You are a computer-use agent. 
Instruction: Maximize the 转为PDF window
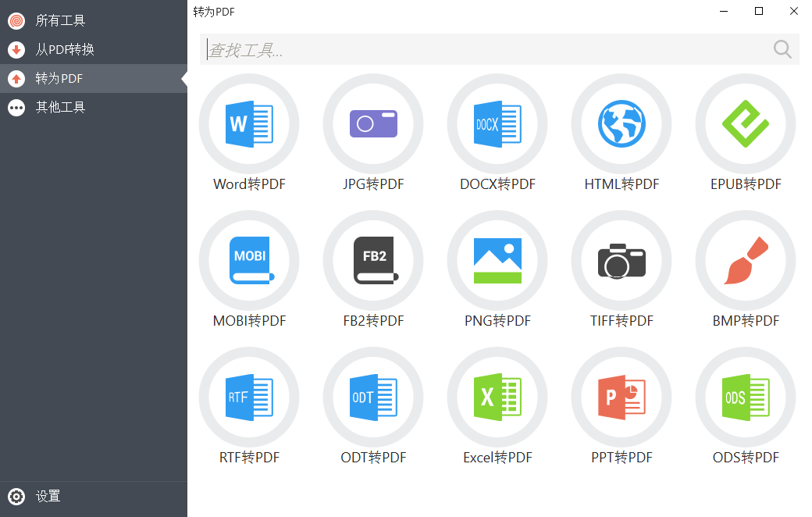pyautogui.click(x=759, y=11)
